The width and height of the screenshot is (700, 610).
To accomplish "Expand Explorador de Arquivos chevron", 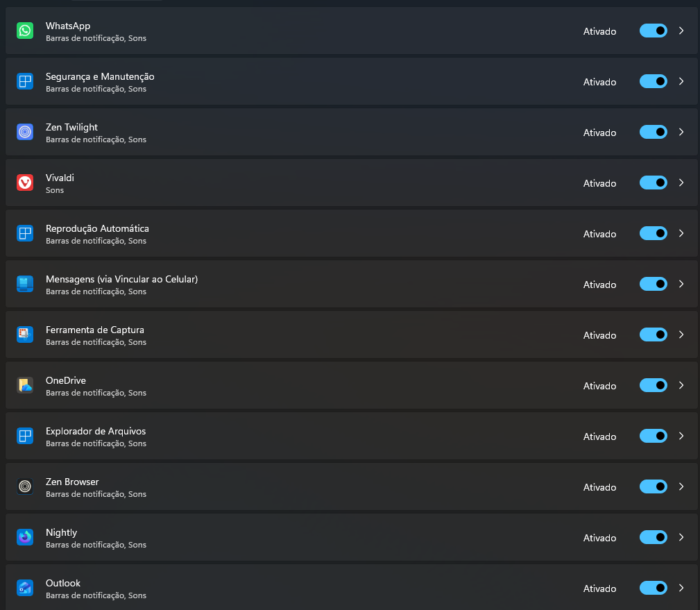I will (681, 436).
